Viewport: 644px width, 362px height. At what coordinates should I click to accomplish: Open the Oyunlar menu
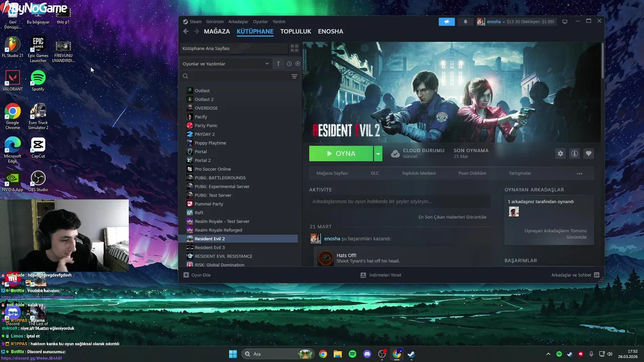click(x=261, y=22)
